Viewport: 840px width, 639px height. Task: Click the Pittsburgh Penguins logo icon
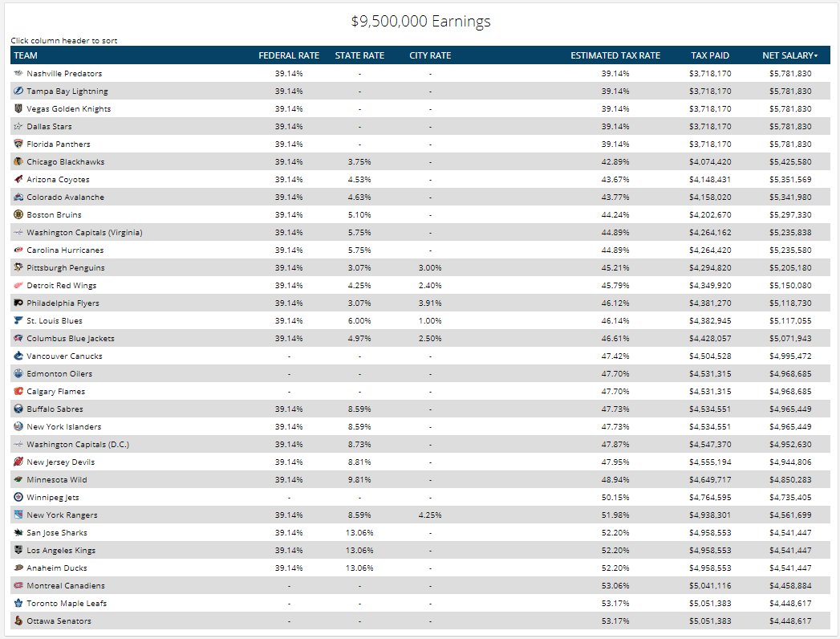click(x=18, y=267)
